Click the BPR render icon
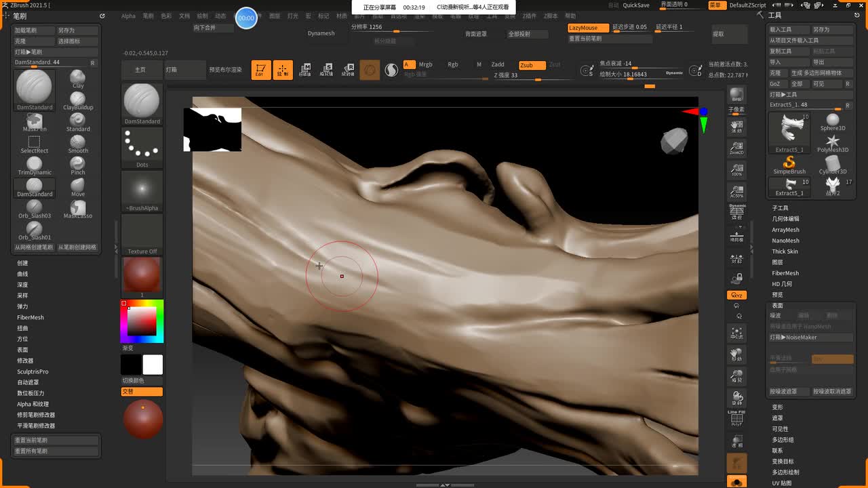The width and height of the screenshot is (868, 488). click(x=736, y=94)
